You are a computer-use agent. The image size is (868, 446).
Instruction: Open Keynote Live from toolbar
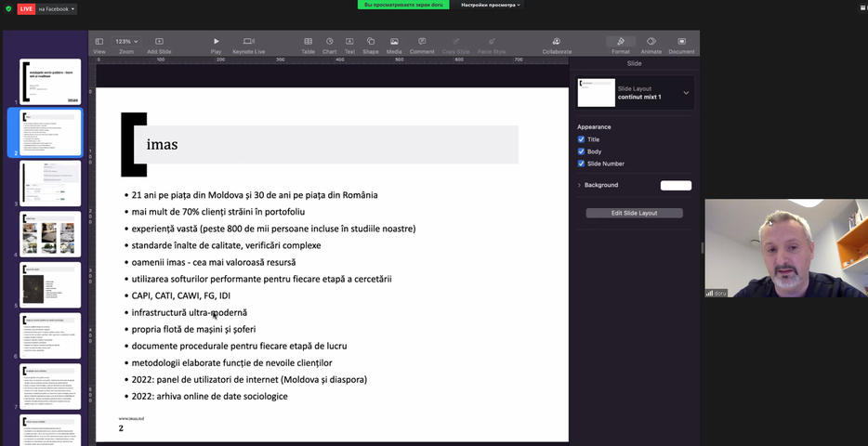click(248, 42)
